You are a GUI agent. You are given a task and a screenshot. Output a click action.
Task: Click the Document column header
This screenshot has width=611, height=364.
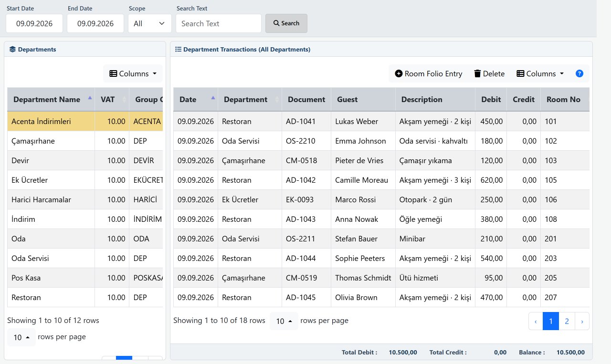[x=306, y=99]
